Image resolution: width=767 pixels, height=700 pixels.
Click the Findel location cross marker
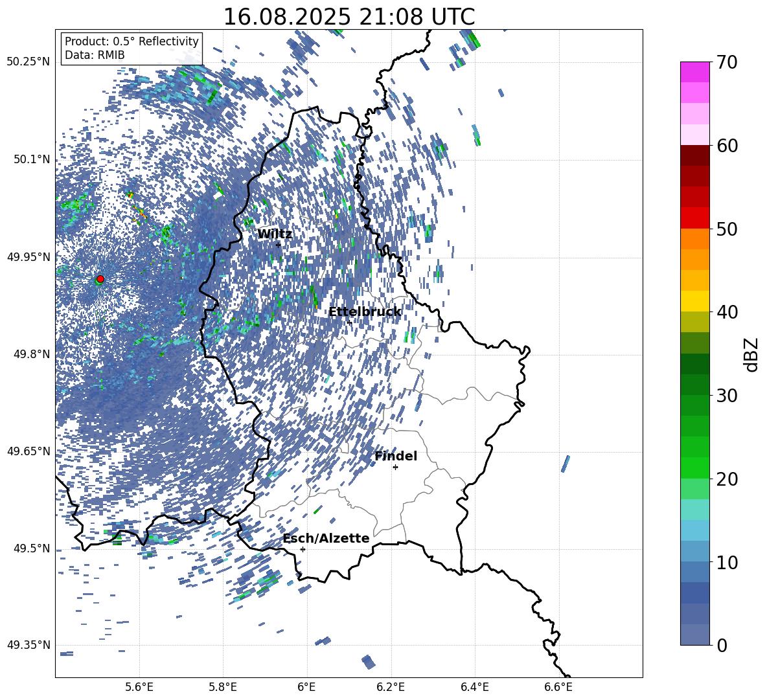pos(395,468)
